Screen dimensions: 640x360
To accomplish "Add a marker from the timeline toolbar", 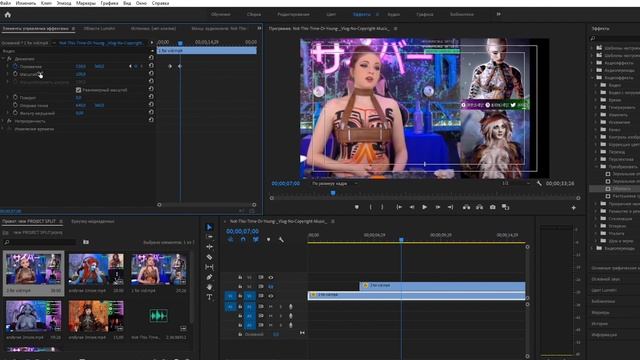I will [x=268, y=240].
